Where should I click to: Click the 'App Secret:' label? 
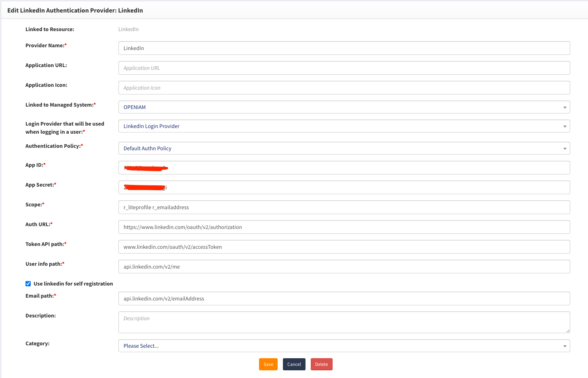(x=41, y=185)
